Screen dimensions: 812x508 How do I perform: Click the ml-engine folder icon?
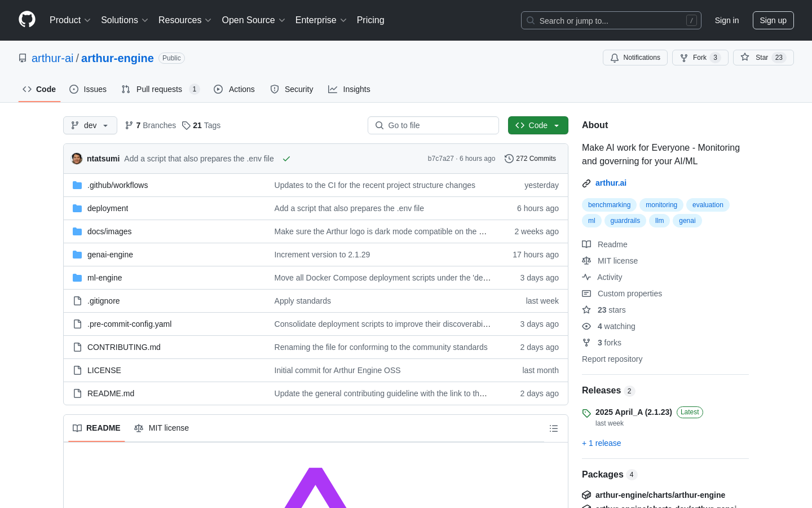(77, 278)
